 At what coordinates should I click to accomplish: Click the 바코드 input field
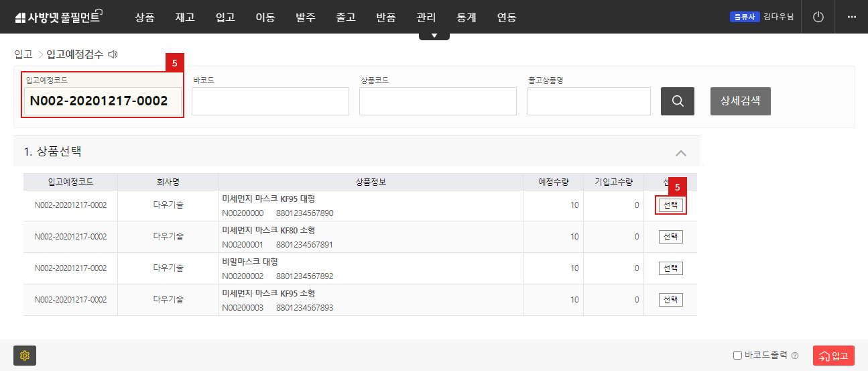click(x=270, y=101)
